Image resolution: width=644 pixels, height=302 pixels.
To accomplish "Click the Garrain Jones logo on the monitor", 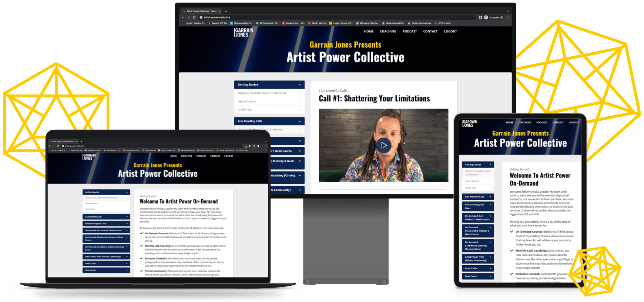I will pos(244,32).
